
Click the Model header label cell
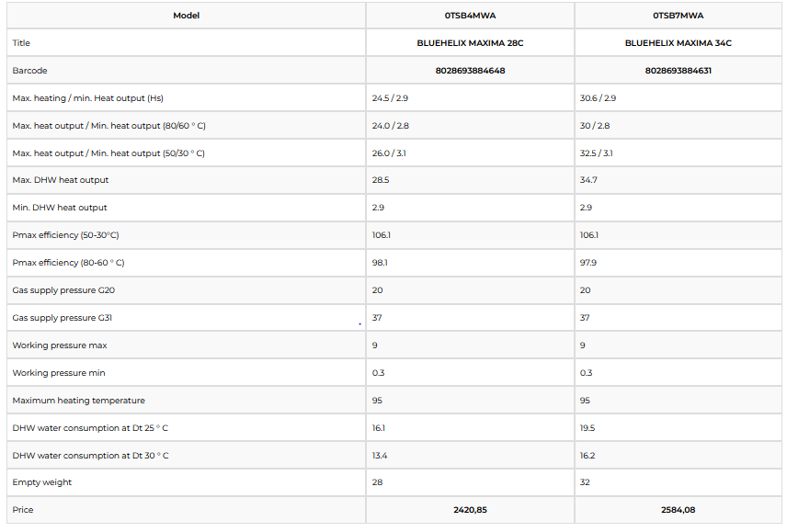tap(186, 16)
